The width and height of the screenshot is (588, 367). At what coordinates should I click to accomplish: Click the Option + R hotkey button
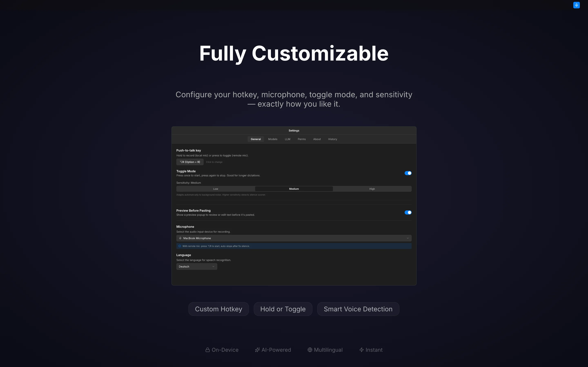point(190,162)
